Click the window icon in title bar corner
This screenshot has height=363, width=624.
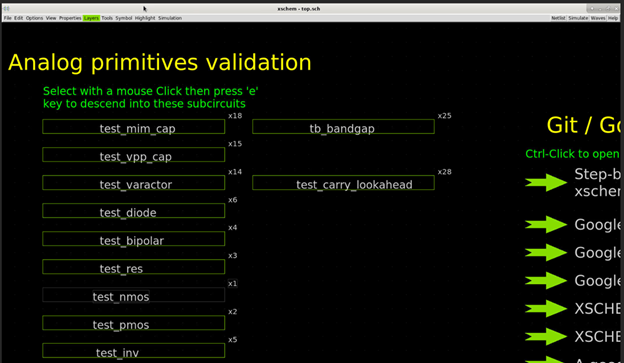(x=6, y=8)
